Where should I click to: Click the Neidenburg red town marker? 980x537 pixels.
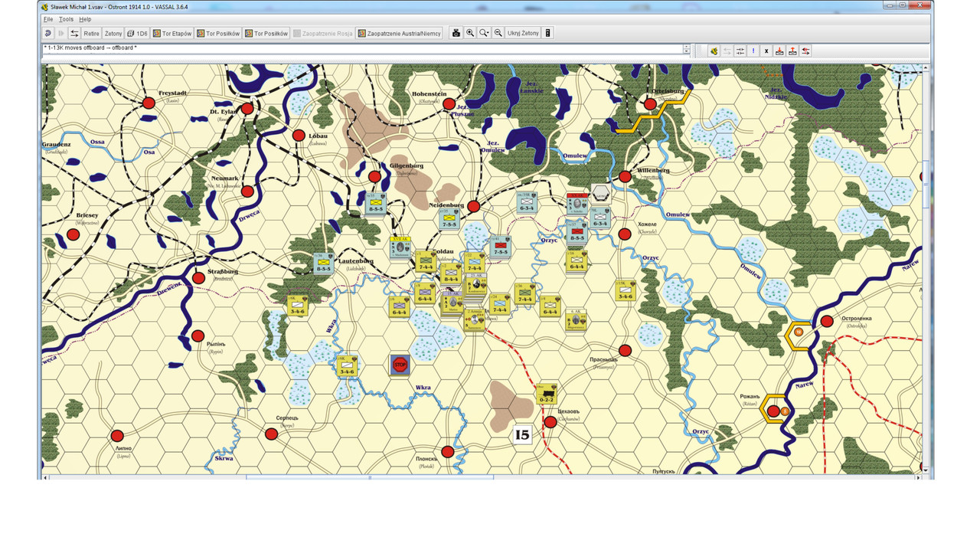pyautogui.click(x=474, y=207)
